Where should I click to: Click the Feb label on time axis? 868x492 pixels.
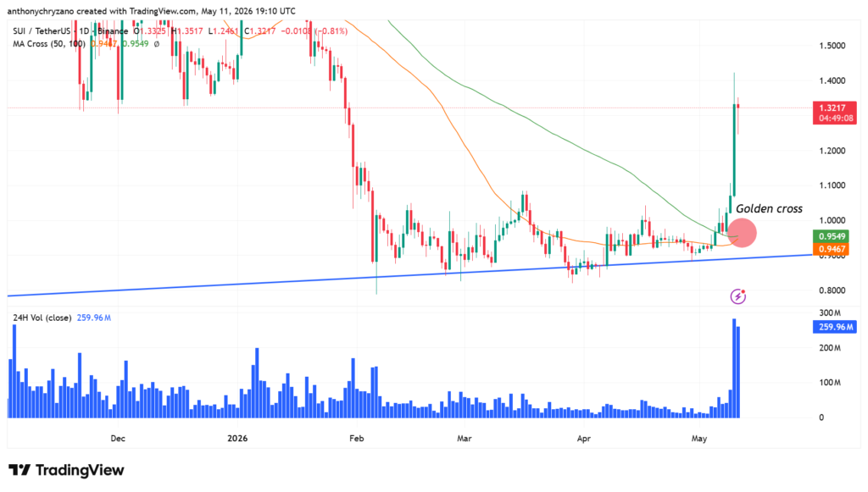click(357, 439)
